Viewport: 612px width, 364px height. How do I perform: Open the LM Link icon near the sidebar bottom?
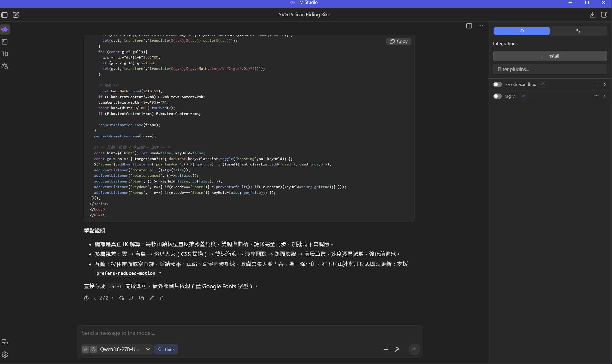[5, 342]
